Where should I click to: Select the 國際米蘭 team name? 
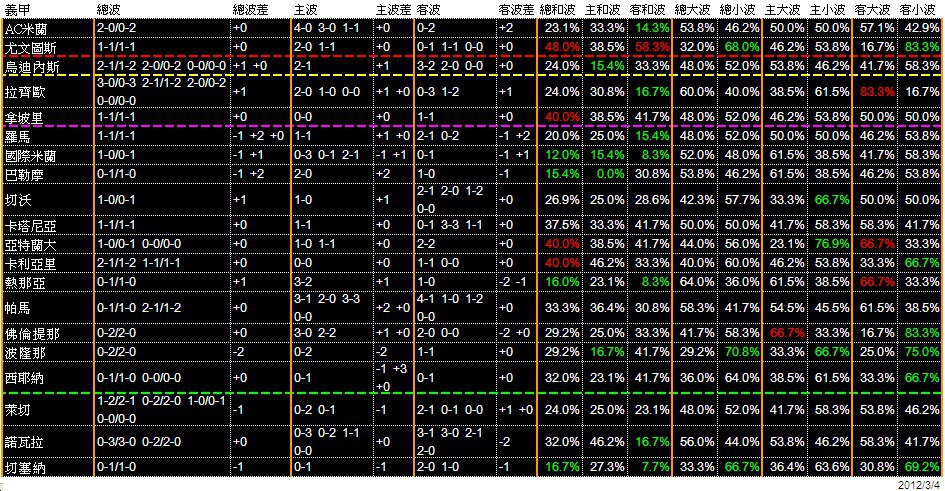click(x=30, y=156)
